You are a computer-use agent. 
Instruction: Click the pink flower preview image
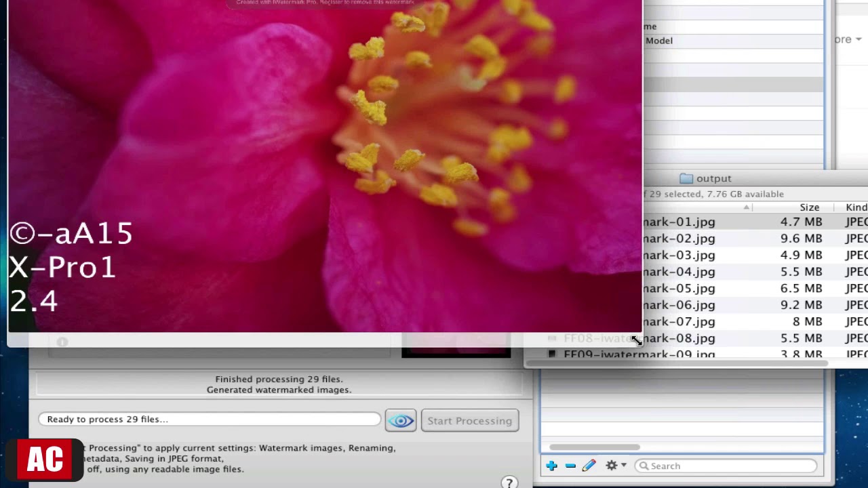pyautogui.click(x=325, y=166)
